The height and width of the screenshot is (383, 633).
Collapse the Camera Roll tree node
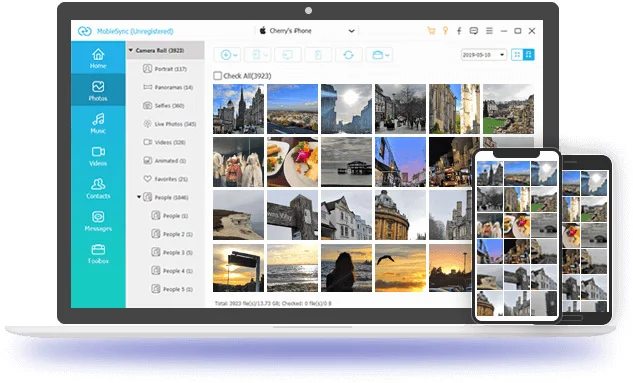click(131, 50)
